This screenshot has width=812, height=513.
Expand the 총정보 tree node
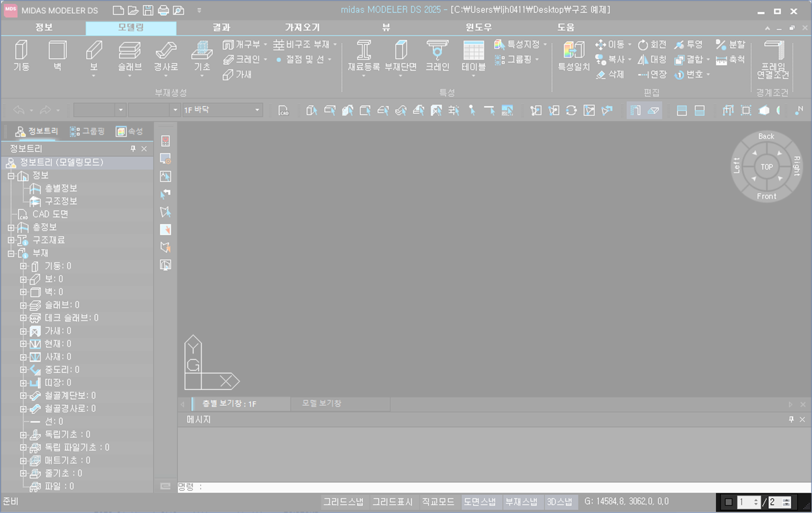pos(11,227)
